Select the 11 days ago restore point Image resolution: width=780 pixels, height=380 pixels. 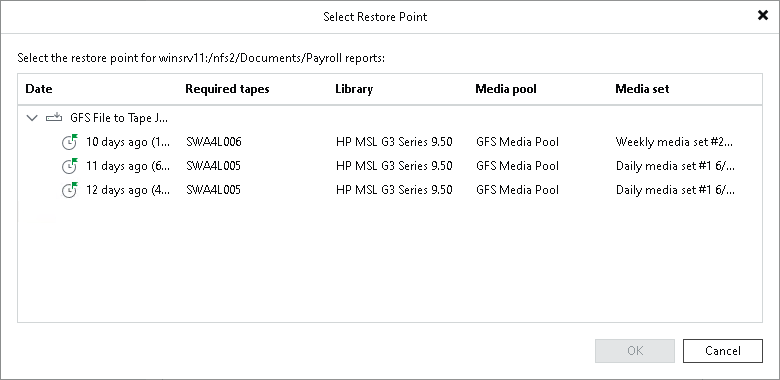pyautogui.click(x=390, y=166)
